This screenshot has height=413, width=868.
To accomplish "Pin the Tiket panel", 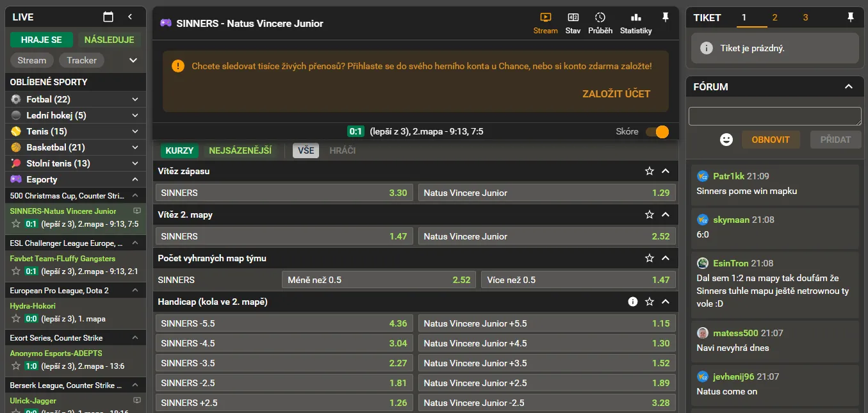I will pos(851,17).
